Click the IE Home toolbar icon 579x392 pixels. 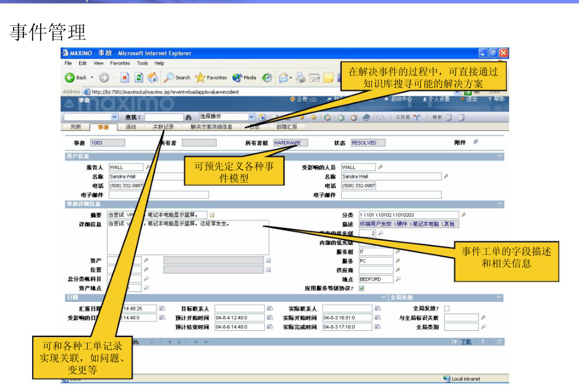click(152, 78)
